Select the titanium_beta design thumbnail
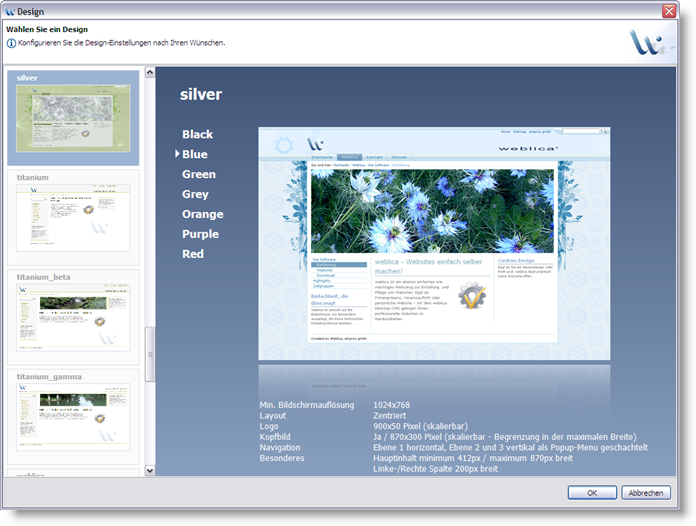This screenshot has width=696, height=526. coord(73,317)
